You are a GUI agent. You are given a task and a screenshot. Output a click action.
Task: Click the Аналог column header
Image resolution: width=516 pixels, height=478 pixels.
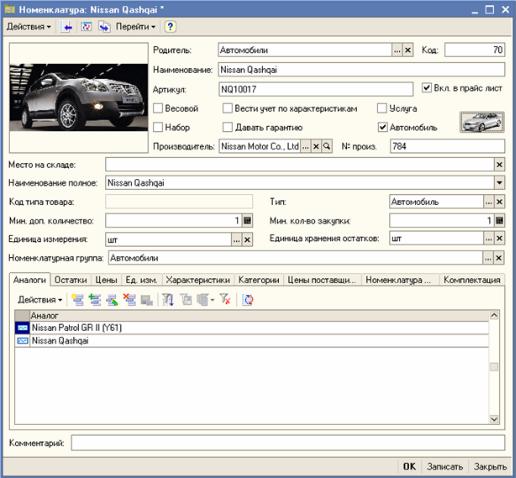point(259,315)
